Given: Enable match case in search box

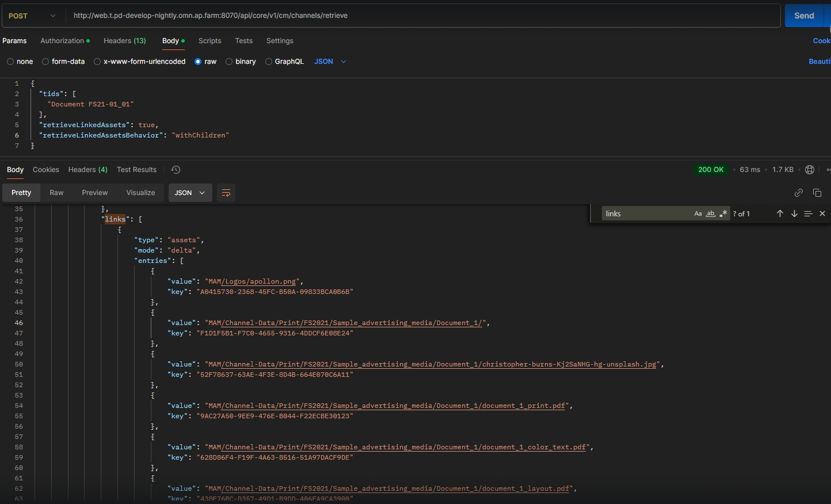Looking at the screenshot, I should [698, 213].
